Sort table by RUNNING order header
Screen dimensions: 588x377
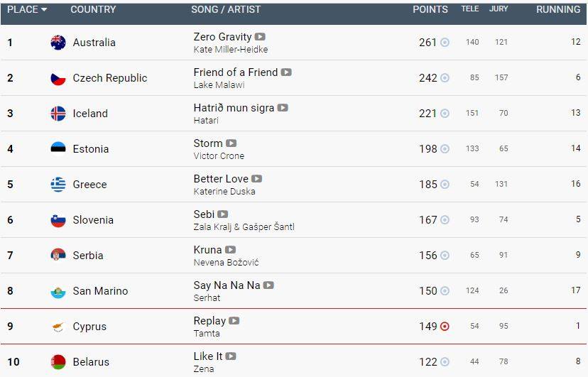[558, 9]
